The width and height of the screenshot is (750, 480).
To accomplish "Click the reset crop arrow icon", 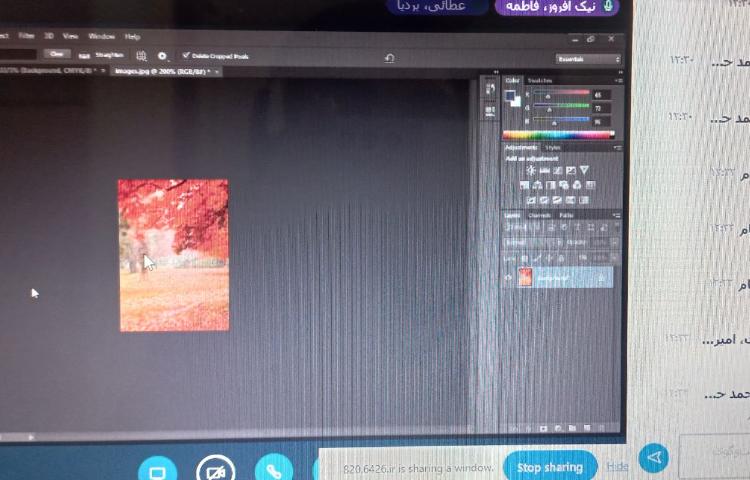I will coord(389,58).
